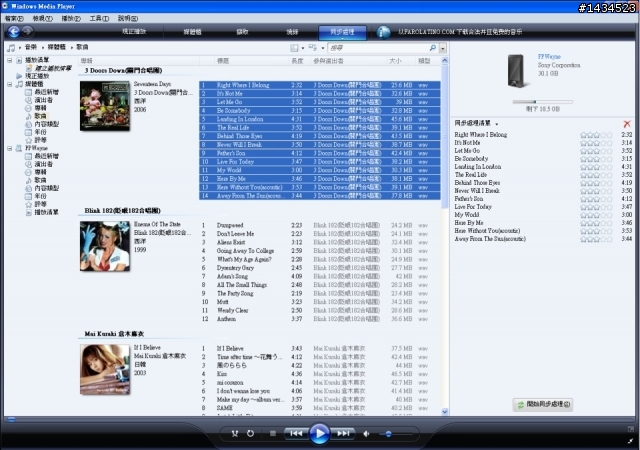Viewport: 640px width, 450px height.
Task: Click the layout options icon beside search
Action: click(294, 48)
